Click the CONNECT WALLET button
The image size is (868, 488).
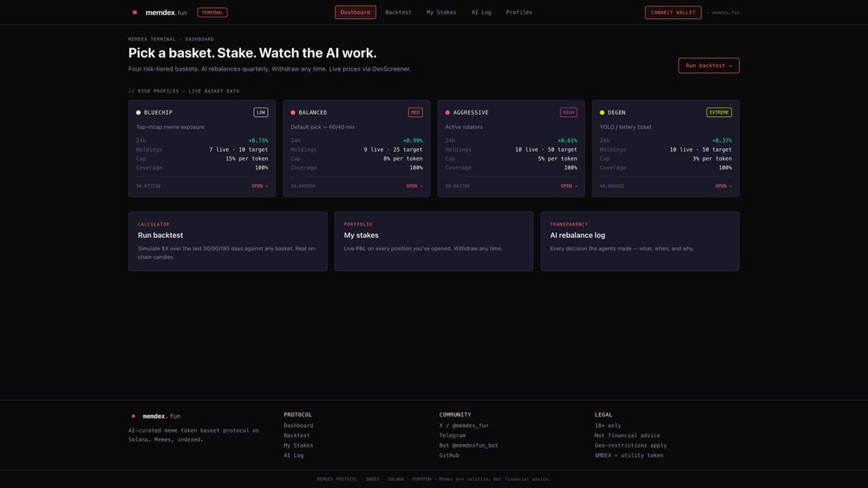pos(673,12)
